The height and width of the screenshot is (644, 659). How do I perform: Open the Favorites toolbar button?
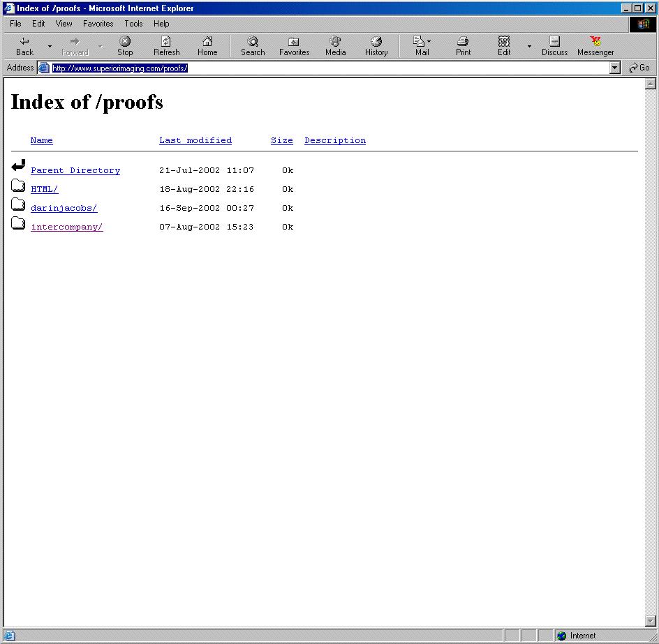click(x=294, y=42)
